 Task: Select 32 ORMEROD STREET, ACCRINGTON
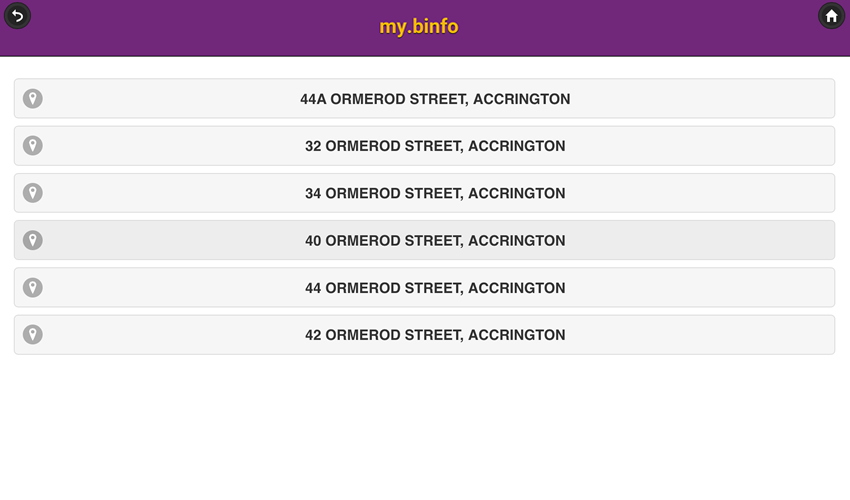pyautogui.click(x=424, y=146)
